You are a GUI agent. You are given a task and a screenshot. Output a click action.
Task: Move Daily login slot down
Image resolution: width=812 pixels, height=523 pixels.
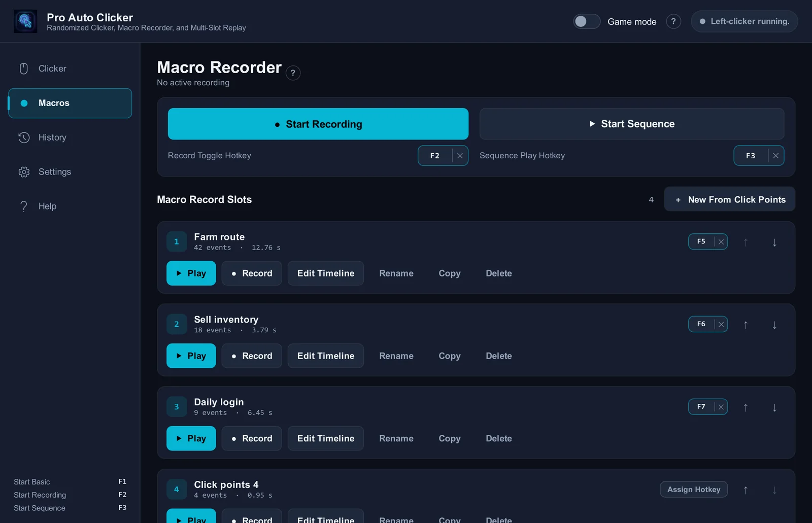click(774, 407)
